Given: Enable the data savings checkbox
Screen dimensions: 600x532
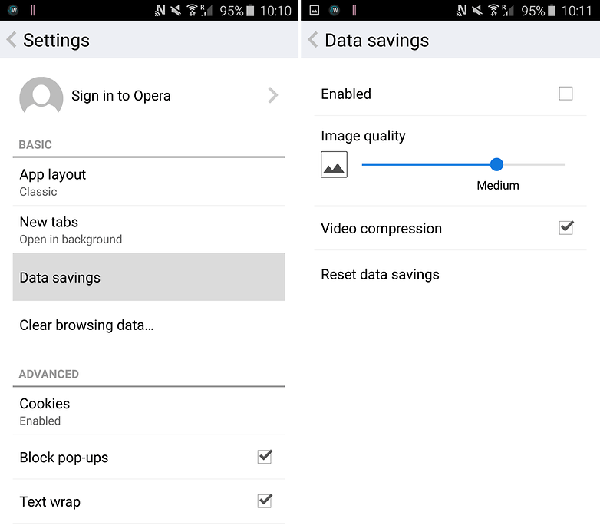Looking at the screenshot, I should pyautogui.click(x=566, y=94).
